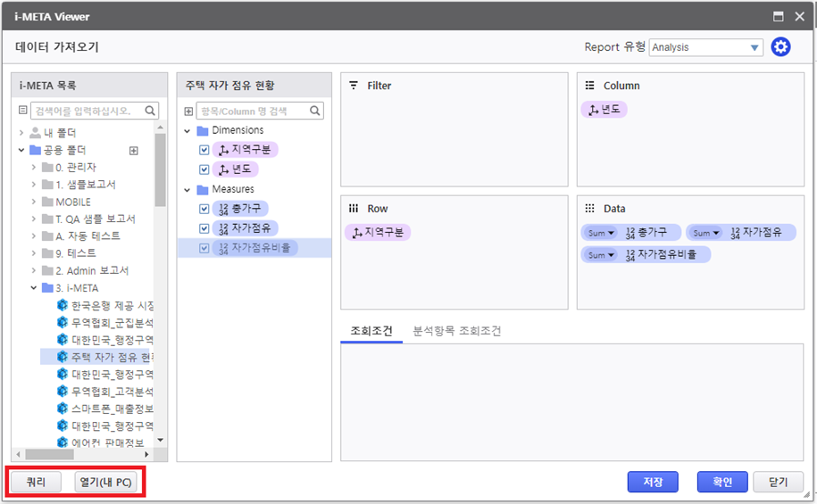Uncheck the 지역구분 dimension checkbox
This screenshot has width=817, height=504.
tap(204, 150)
